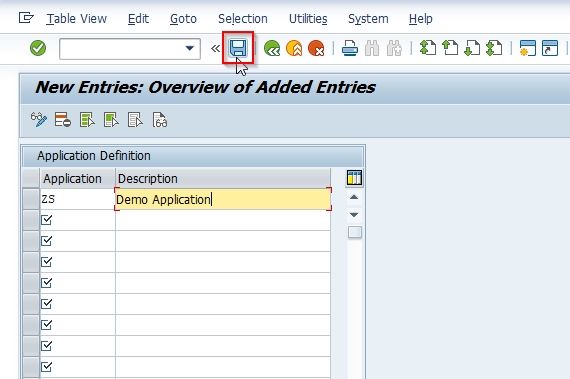Click the Select Block icon
This screenshot has width=570, height=379.
point(111,120)
